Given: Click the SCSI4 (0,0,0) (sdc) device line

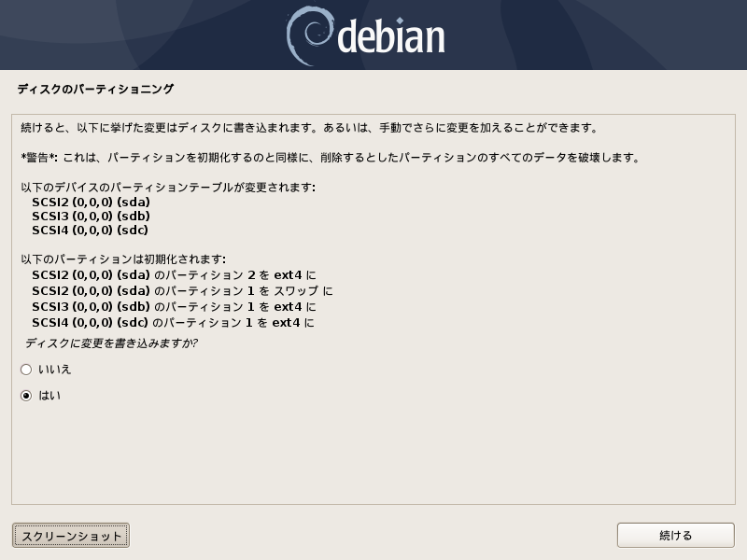Looking at the screenshot, I should tap(90, 230).
